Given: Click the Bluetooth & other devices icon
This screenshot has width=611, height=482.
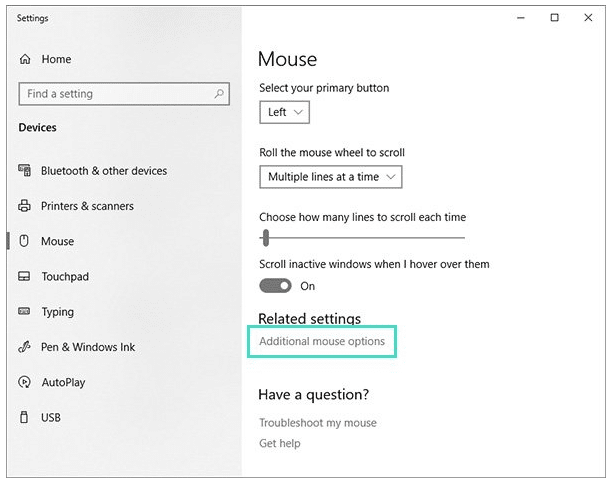Looking at the screenshot, I should (x=25, y=171).
